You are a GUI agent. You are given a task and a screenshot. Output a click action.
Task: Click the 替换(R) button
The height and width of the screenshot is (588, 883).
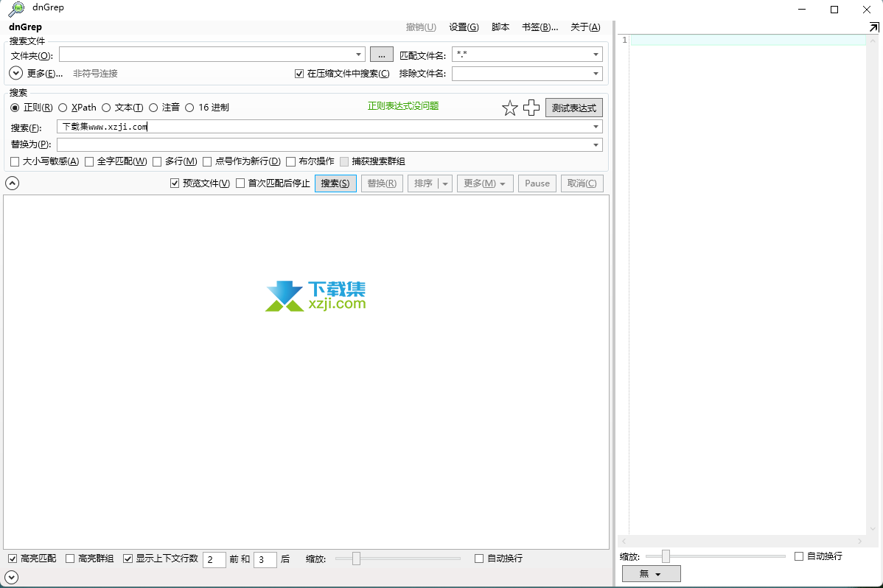click(x=382, y=183)
